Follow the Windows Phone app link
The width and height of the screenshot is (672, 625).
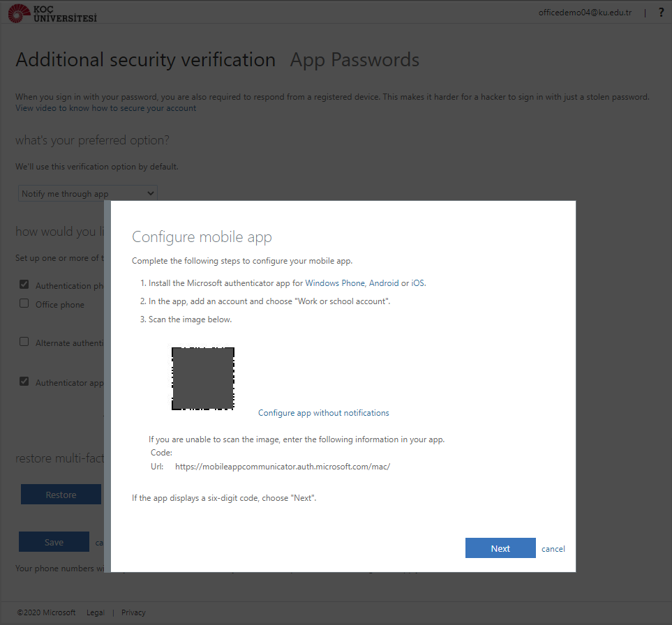[x=335, y=283]
